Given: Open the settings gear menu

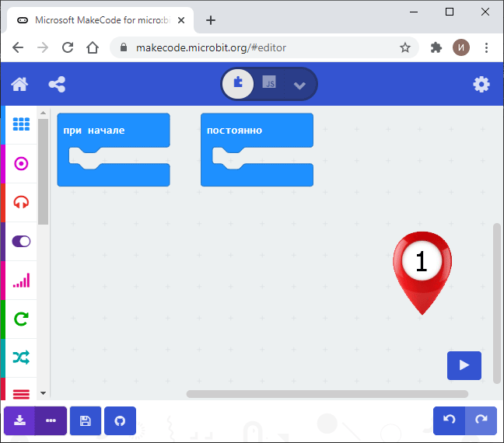Looking at the screenshot, I should click(x=481, y=85).
